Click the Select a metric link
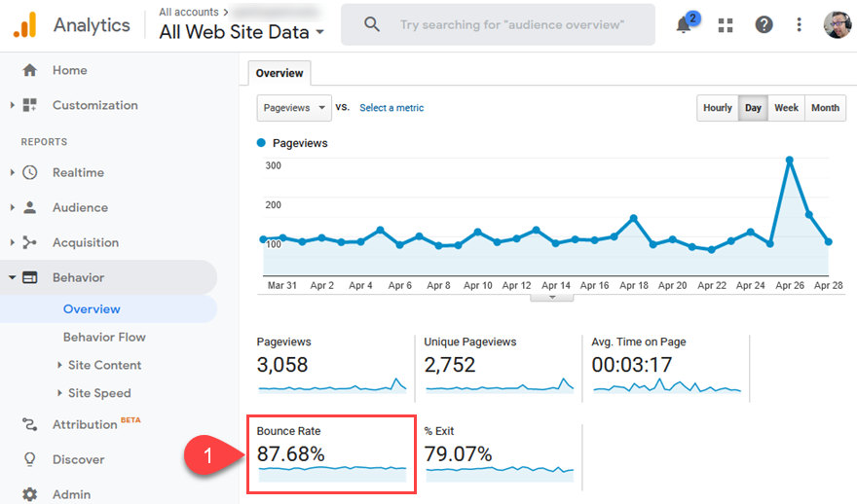Viewport: 857px width, 504px height. pos(391,108)
